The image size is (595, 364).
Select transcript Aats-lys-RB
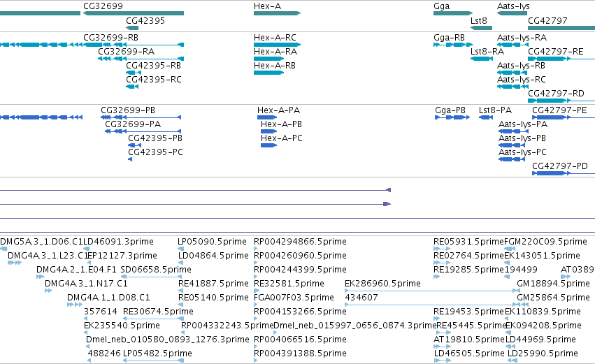[521, 66]
